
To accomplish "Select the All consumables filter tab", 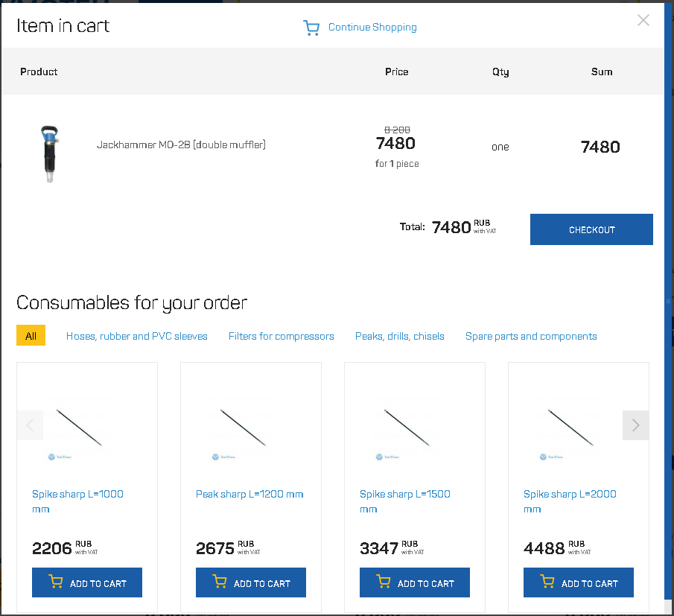I will coord(31,335).
